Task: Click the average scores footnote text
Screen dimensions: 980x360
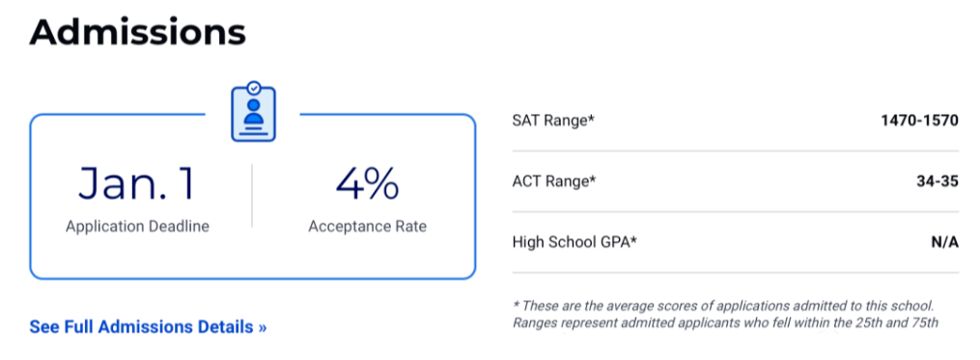Action: [x=723, y=306]
